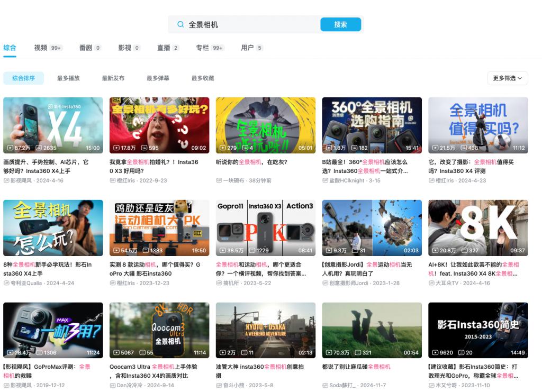Open the title 都说了别让麻瓜碰全景相机
This screenshot has height=392, width=542.
click(x=356, y=367)
